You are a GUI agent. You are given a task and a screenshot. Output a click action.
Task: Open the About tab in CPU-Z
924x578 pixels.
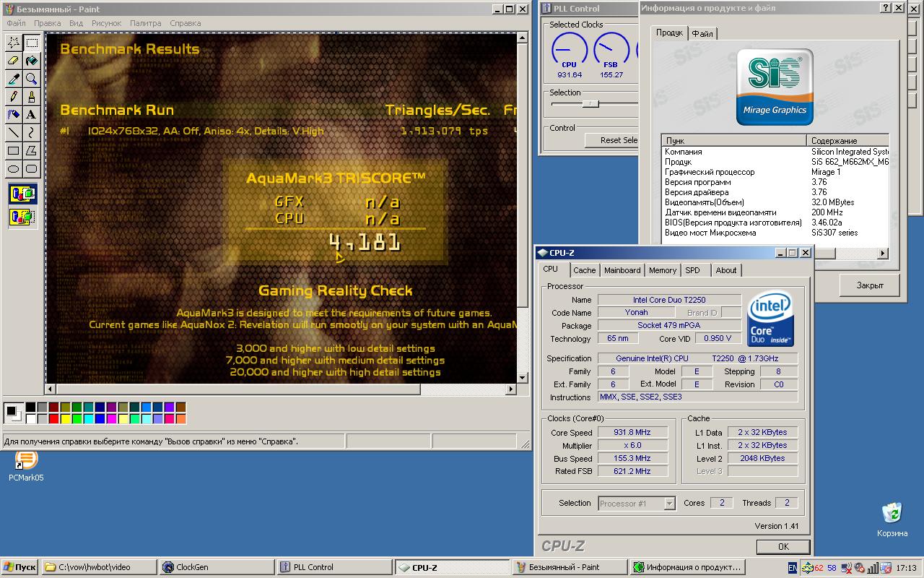tap(726, 270)
